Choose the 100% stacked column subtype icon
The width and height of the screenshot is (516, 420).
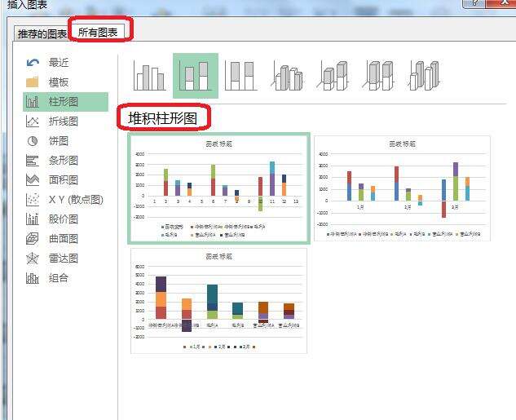(241, 76)
